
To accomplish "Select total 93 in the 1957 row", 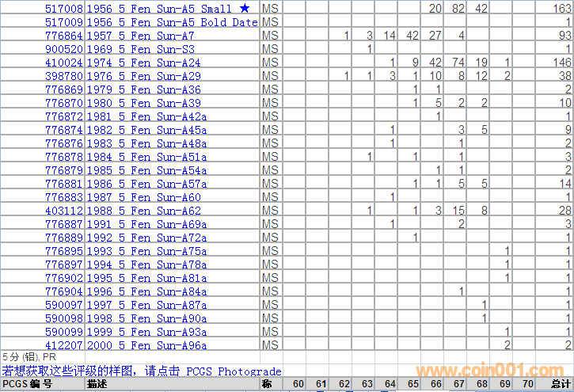I will pyautogui.click(x=564, y=36).
